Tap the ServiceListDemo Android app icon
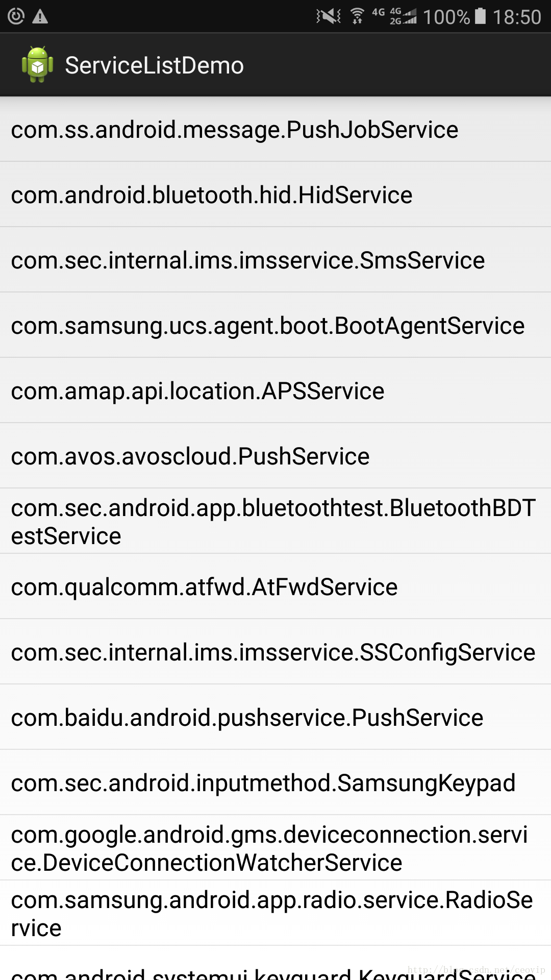Viewport: 551px width, 980px height. 37,65
